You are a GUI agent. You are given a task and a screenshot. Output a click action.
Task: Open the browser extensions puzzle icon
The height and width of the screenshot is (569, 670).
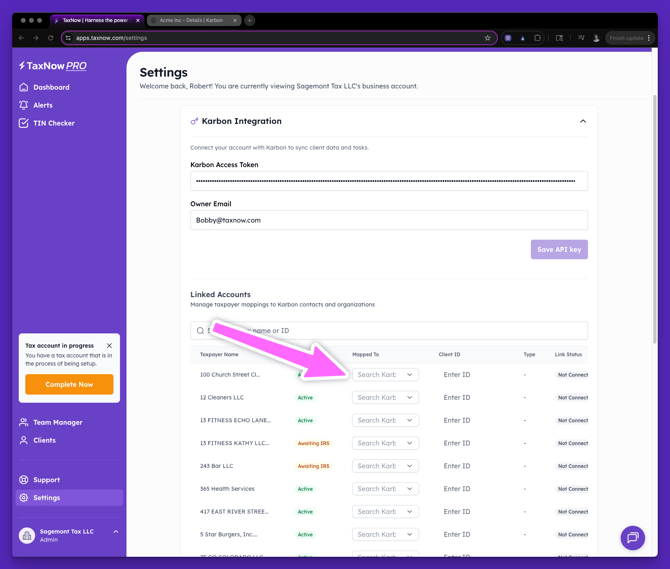(537, 38)
